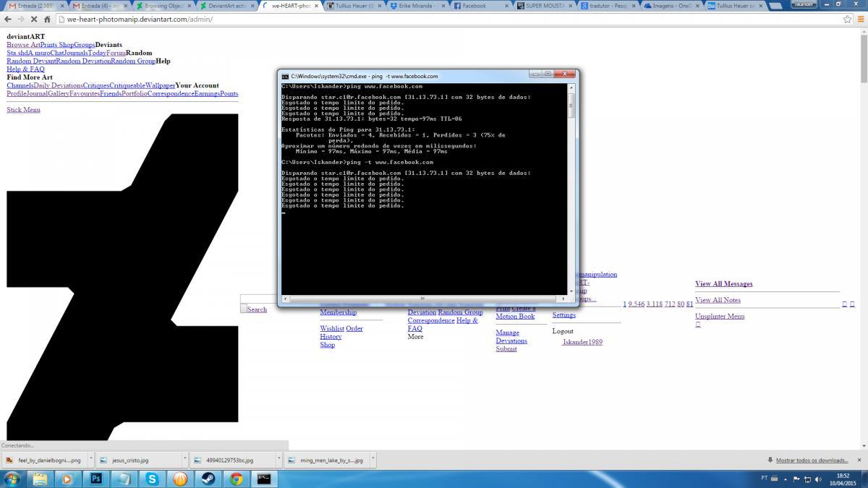Click the volume icon in system tray
Viewport: 868px width, 488px height.
click(819, 479)
